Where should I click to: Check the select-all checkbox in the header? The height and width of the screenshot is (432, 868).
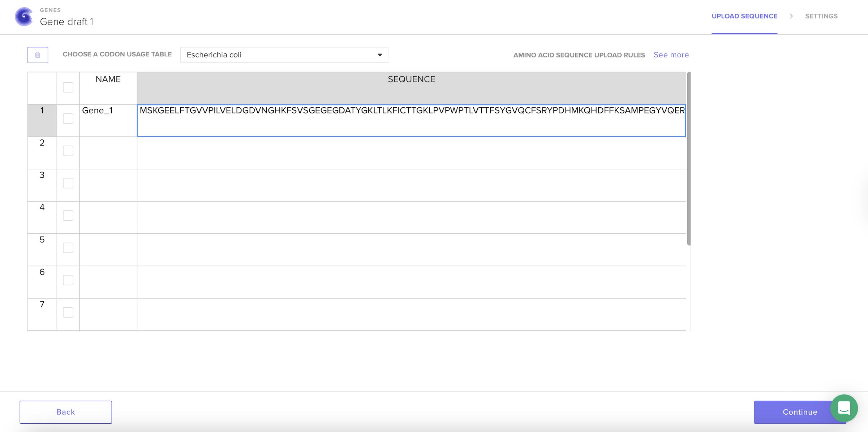coord(68,87)
